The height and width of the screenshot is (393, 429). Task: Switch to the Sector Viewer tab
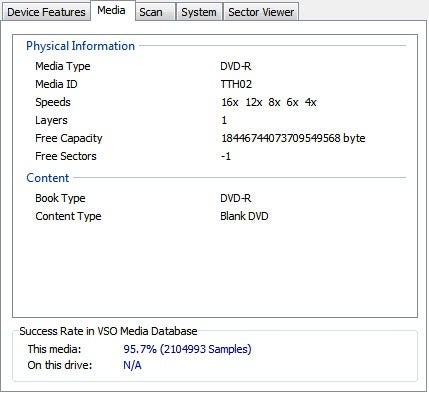pos(261,12)
